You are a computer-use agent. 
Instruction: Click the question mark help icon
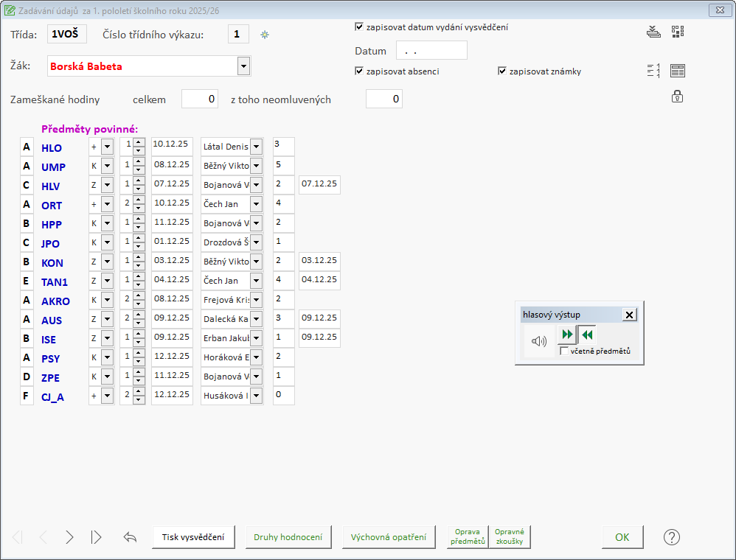[671, 537]
